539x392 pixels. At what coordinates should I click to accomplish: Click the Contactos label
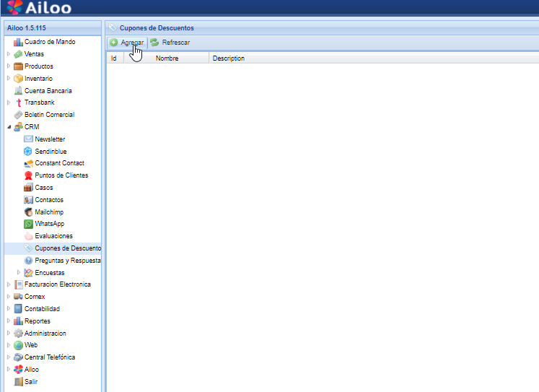(x=49, y=200)
